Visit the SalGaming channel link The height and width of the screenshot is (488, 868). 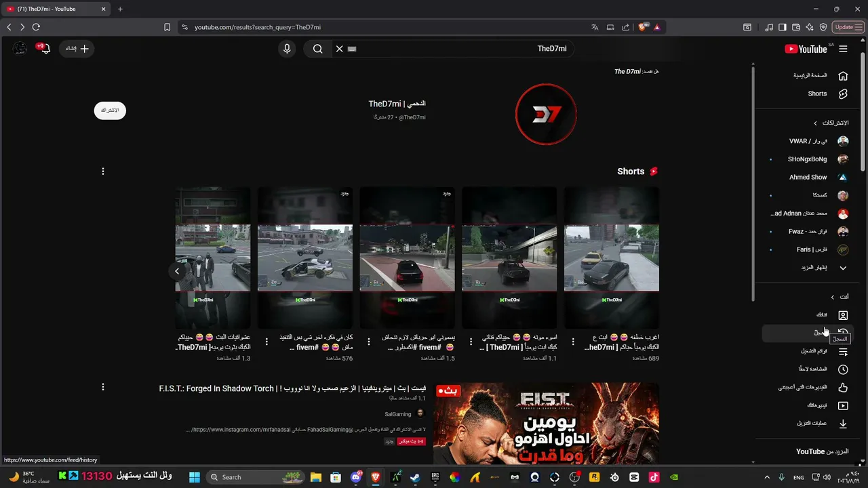(x=398, y=414)
